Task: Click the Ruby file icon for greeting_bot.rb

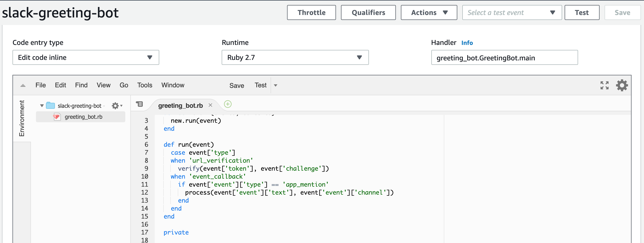Action: 57,117
